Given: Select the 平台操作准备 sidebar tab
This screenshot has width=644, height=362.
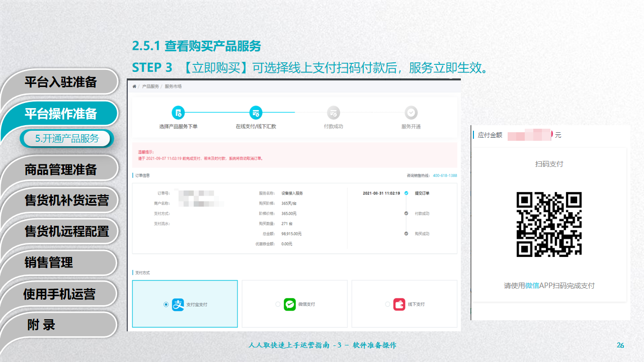Looking at the screenshot, I should tap(60, 114).
